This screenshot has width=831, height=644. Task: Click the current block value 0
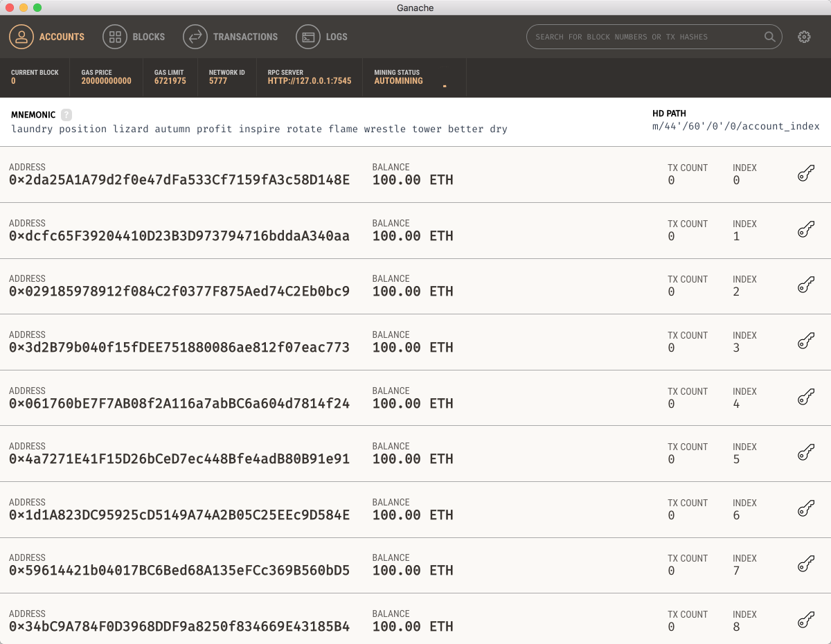tap(13, 81)
